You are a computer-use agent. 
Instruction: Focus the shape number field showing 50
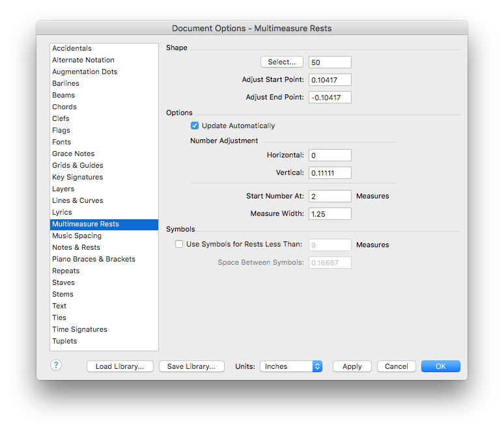click(x=329, y=62)
